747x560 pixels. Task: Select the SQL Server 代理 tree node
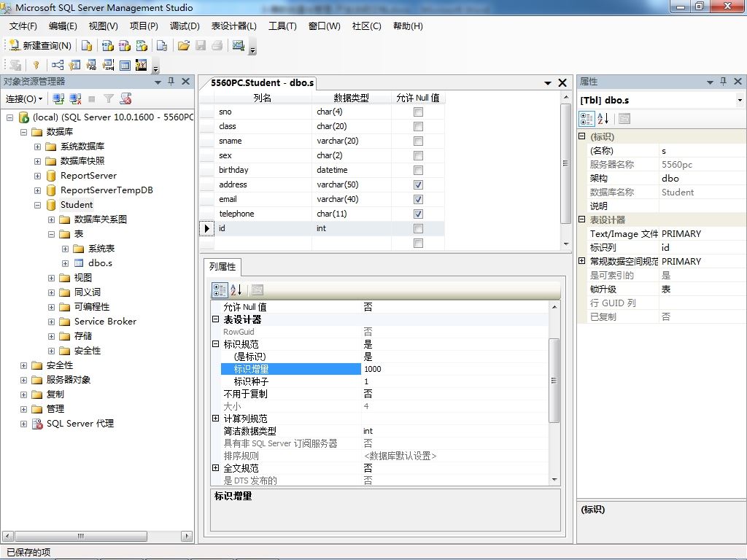[80, 424]
